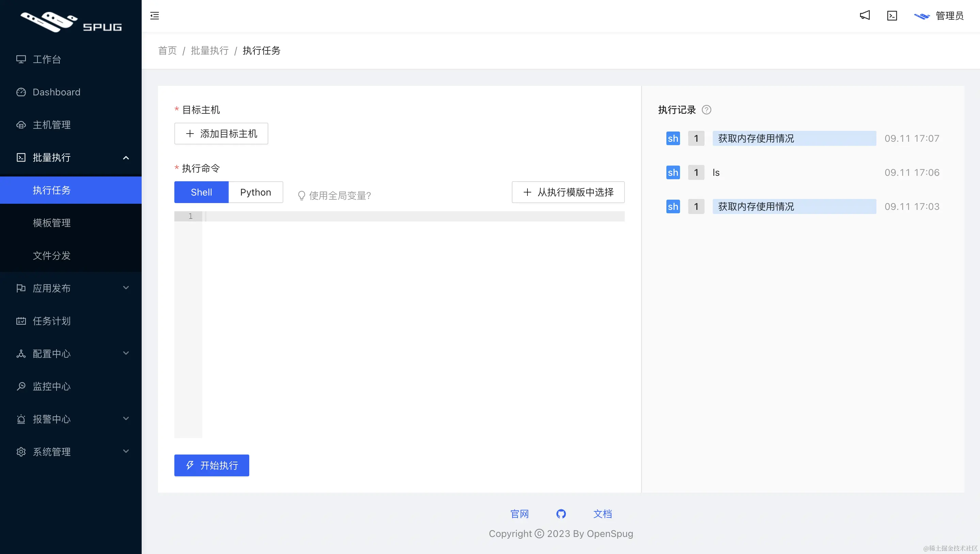
Task: Click the 添加目标主机 button
Action: click(x=221, y=134)
